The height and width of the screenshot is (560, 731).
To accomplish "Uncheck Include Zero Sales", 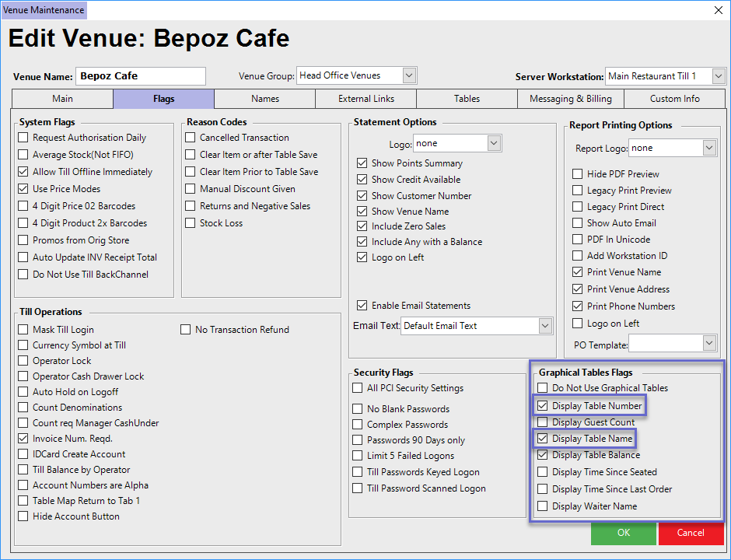I will pyautogui.click(x=362, y=226).
